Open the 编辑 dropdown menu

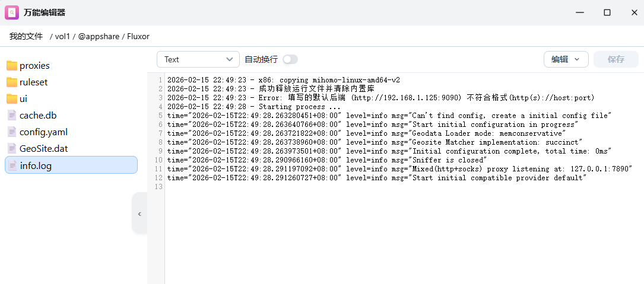click(566, 59)
